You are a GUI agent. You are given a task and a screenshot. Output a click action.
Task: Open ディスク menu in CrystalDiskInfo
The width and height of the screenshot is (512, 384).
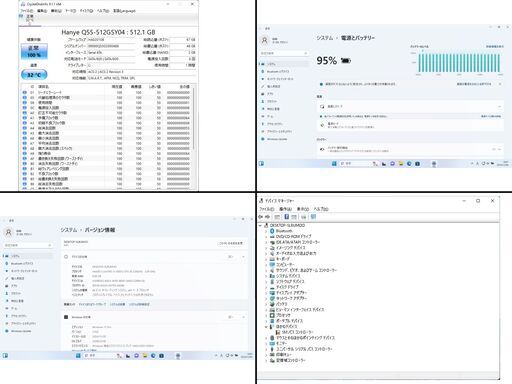pos(86,11)
